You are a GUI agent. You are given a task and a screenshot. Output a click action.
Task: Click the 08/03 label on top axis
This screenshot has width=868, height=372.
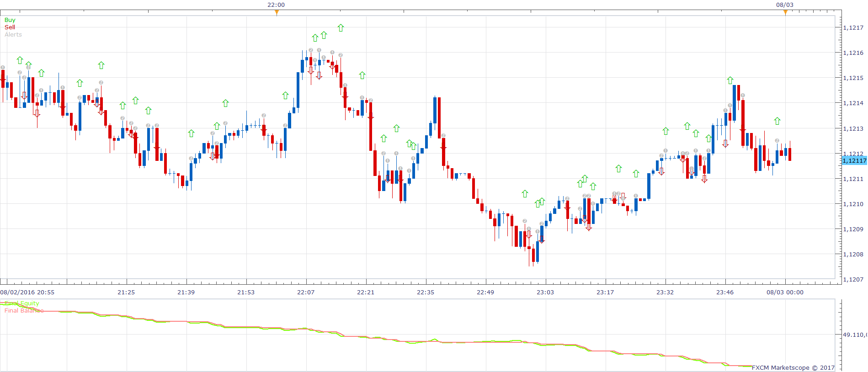coord(785,5)
